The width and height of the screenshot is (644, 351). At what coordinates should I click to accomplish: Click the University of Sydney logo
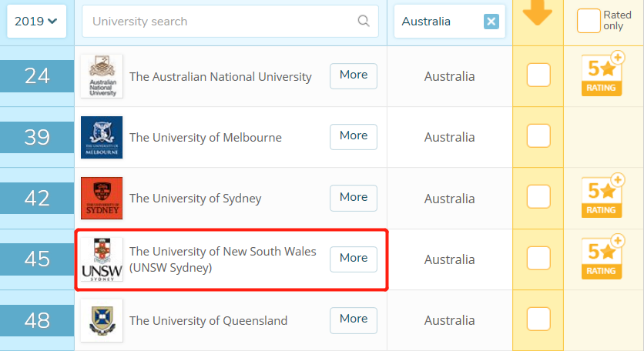102,198
